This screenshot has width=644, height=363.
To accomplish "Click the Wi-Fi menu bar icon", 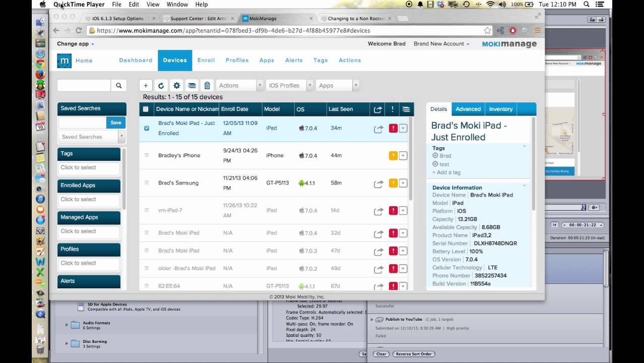I will click(x=490, y=4).
